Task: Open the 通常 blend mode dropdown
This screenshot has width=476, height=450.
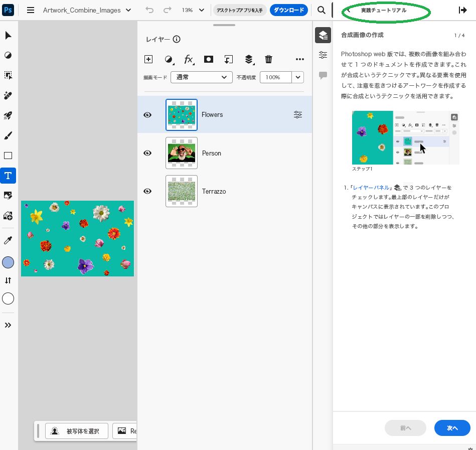Action: click(202, 77)
